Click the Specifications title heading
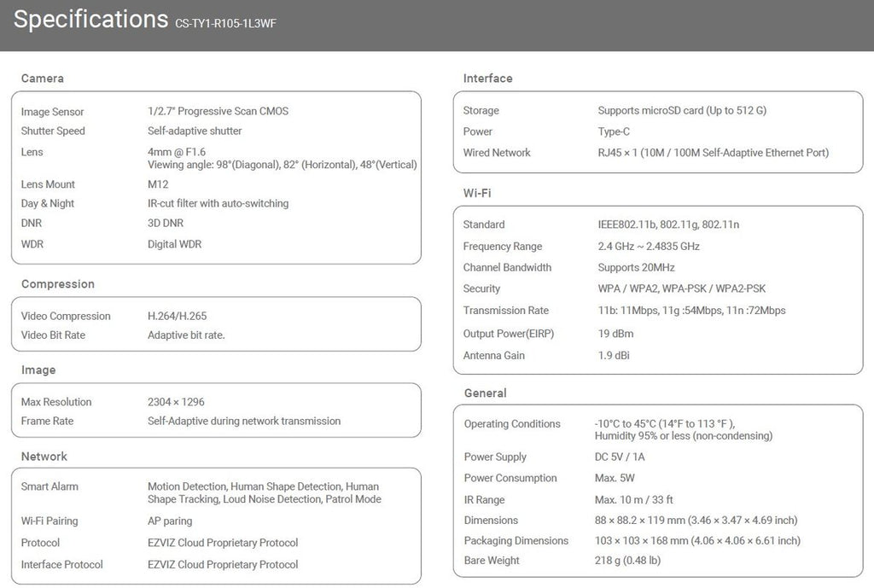874x588 pixels. [x=90, y=20]
